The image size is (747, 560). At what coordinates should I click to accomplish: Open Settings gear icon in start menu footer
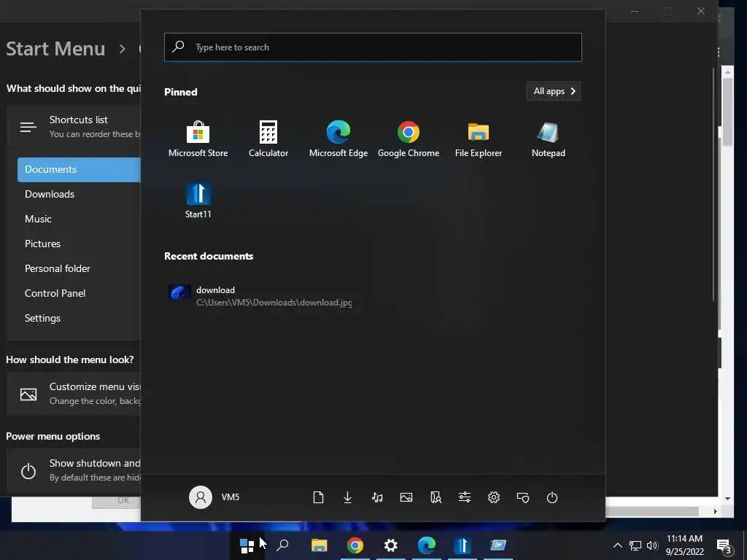tap(494, 497)
